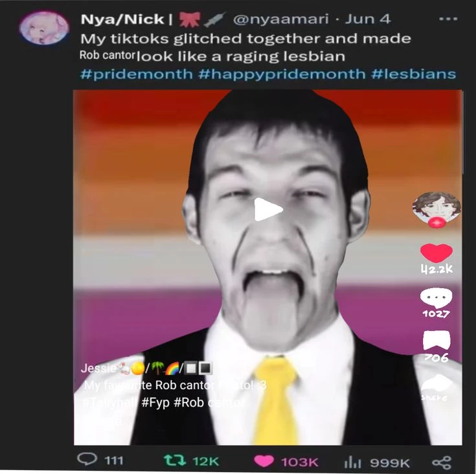Open the tweet's three-dot more menu

(448, 19)
